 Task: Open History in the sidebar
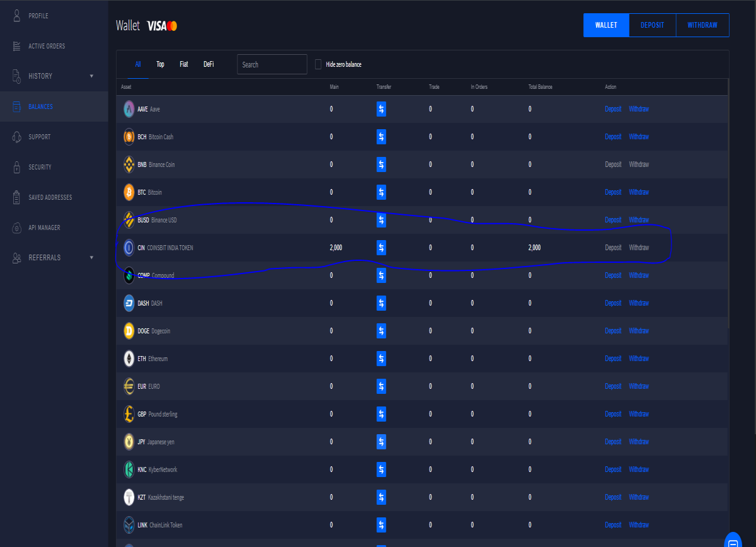coord(54,76)
